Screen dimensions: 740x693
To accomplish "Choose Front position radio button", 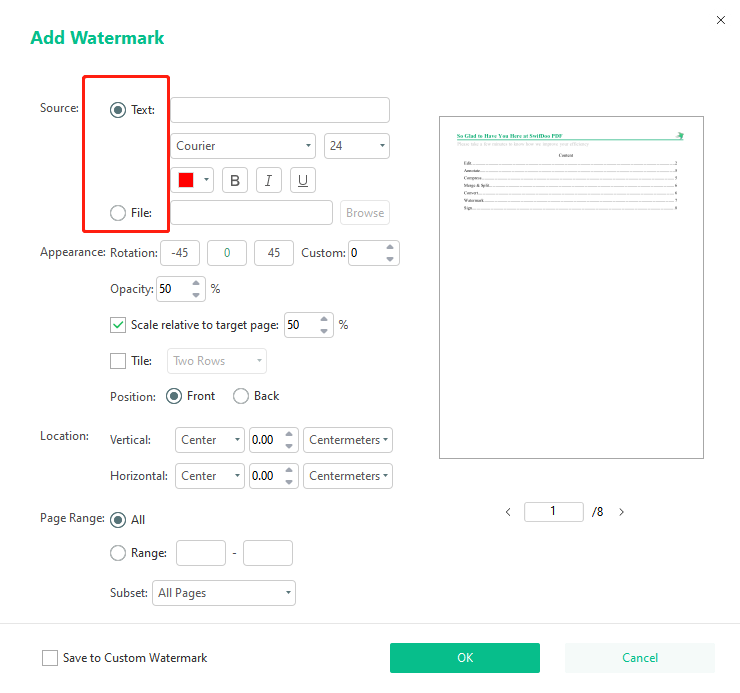I will (174, 396).
